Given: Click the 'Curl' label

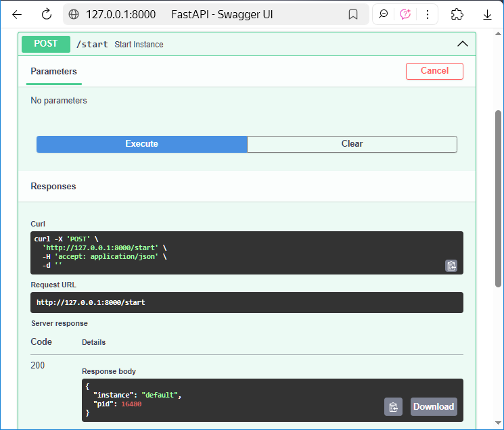Looking at the screenshot, I should tap(38, 224).
